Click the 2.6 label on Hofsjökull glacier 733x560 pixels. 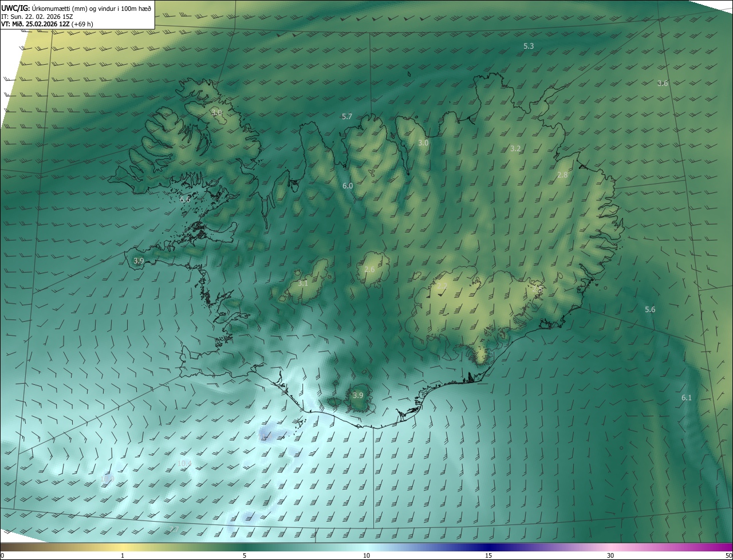click(x=369, y=269)
